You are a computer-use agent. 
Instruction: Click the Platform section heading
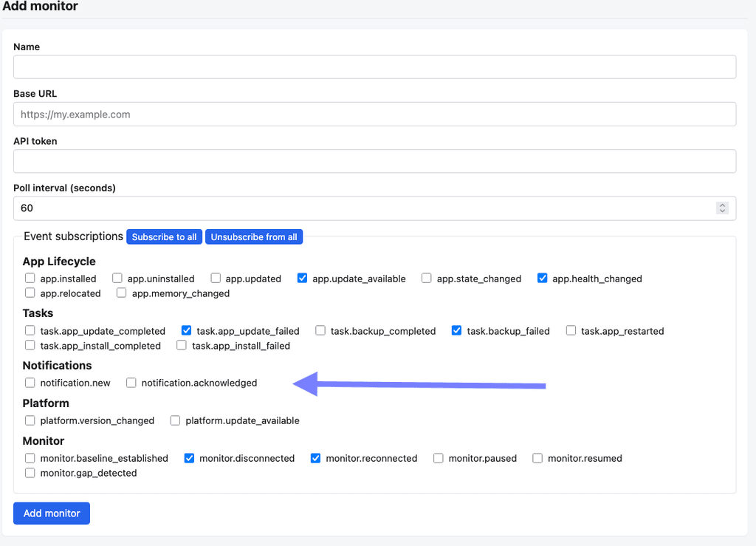(46, 403)
